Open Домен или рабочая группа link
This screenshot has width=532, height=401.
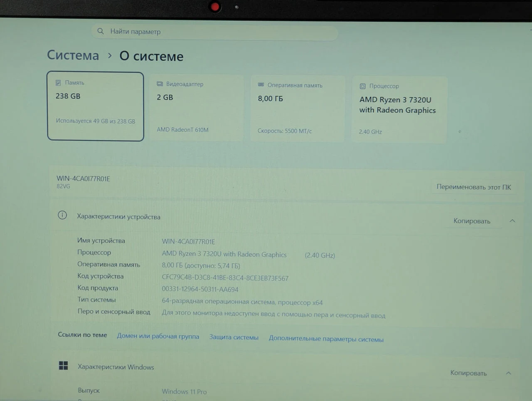(x=158, y=336)
